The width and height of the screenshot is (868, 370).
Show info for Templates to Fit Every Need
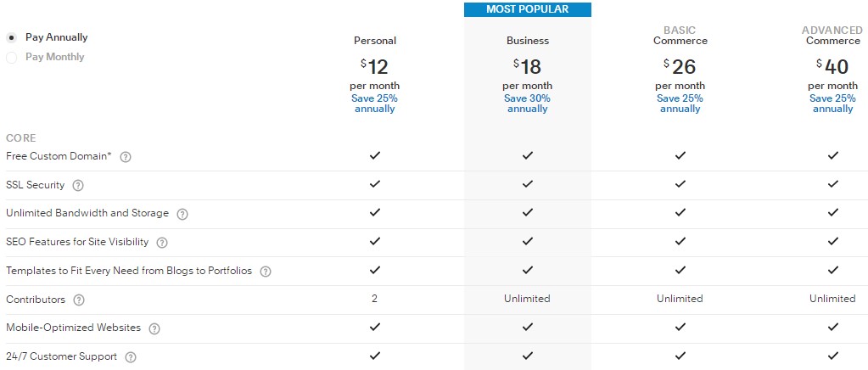266,272
